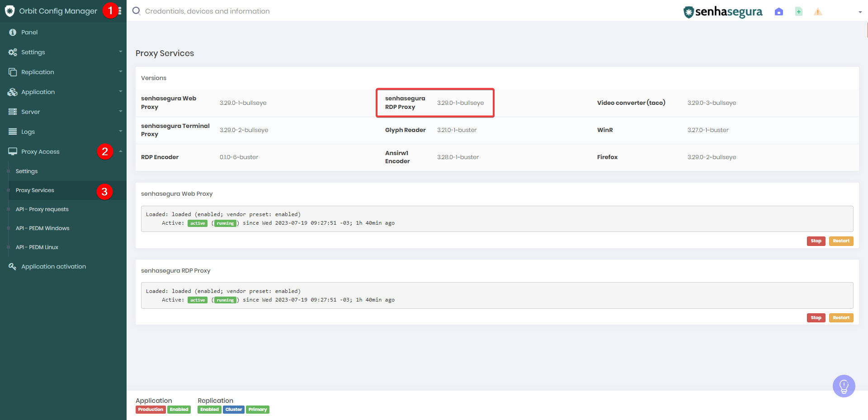This screenshot has width=868, height=420.
Task: Collapse the Proxy Access menu arrow
Action: [x=121, y=151]
